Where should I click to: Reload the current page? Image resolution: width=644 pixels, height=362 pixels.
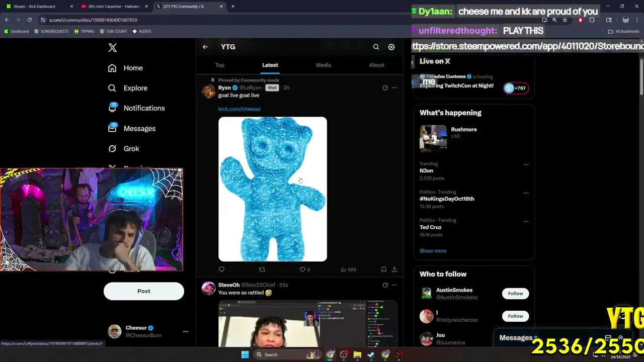tap(30, 20)
